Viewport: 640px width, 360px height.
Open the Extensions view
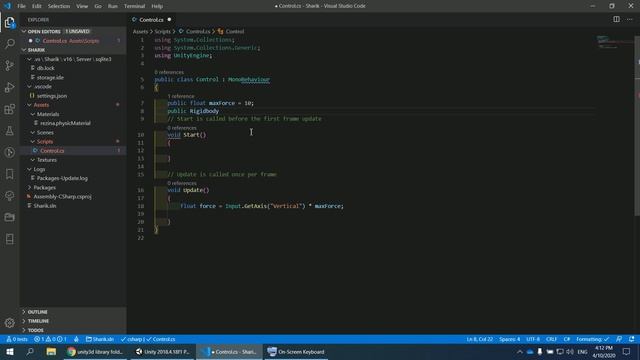[9, 109]
